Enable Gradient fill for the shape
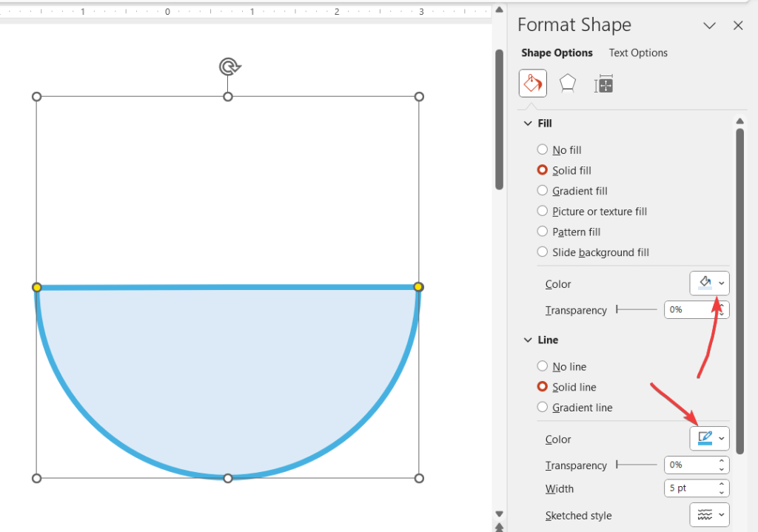Image resolution: width=758 pixels, height=532 pixels. pyautogui.click(x=542, y=190)
